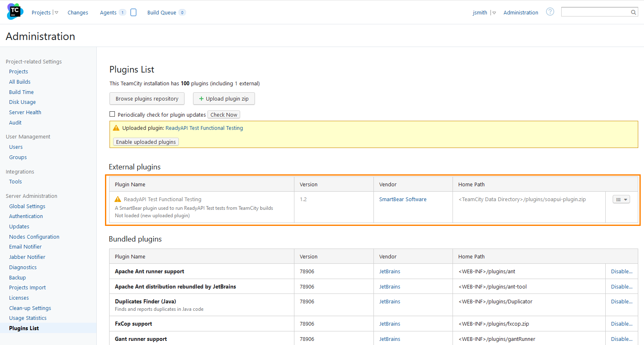The height and width of the screenshot is (345, 644).
Task: Open the actions list icon on the ReadyAPI row
Action: pyautogui.click(x=619, y=199)
